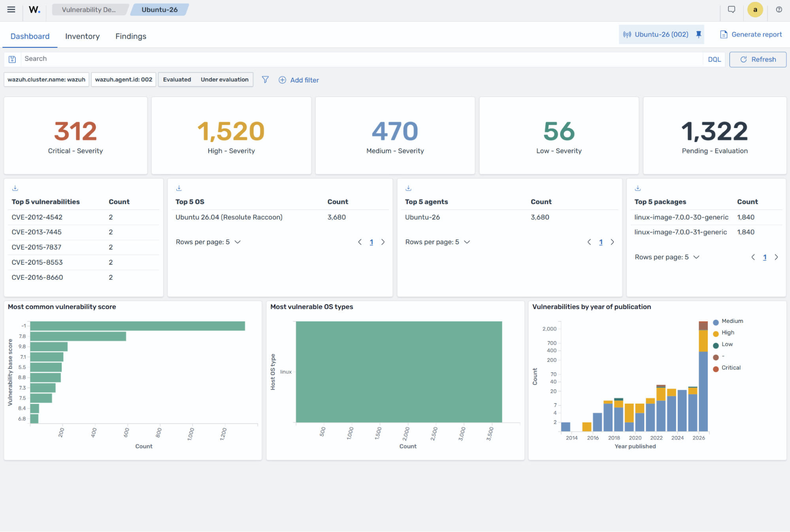Toggle the Evaluated filter

177,79
